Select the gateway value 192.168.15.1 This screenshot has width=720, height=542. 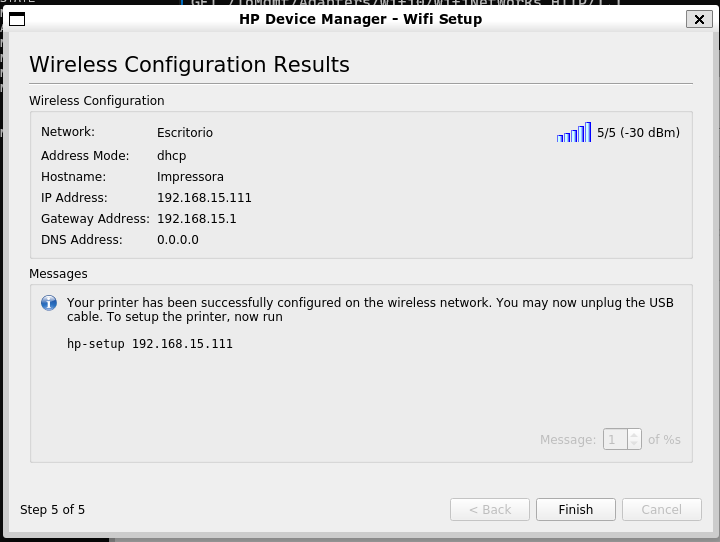197,219
